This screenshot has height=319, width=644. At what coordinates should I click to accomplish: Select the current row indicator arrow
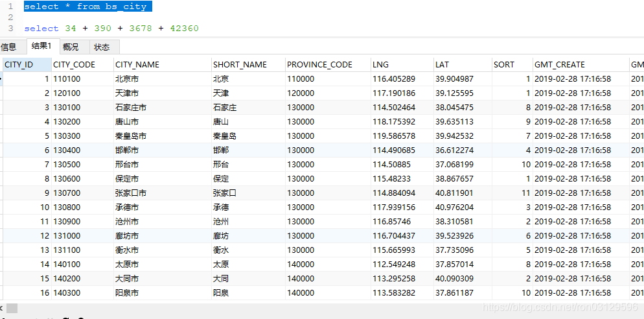tap(1, 78)
